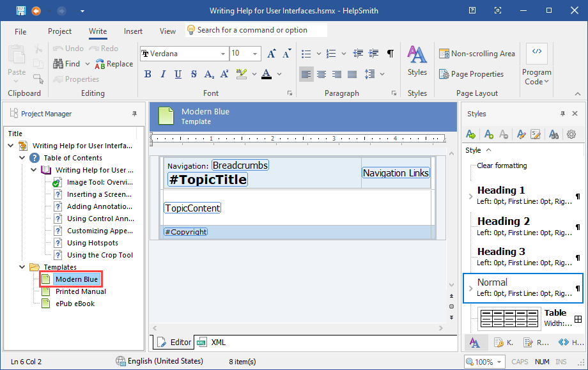
Task: Click the command search box
Action: click(x=256, y=30)
